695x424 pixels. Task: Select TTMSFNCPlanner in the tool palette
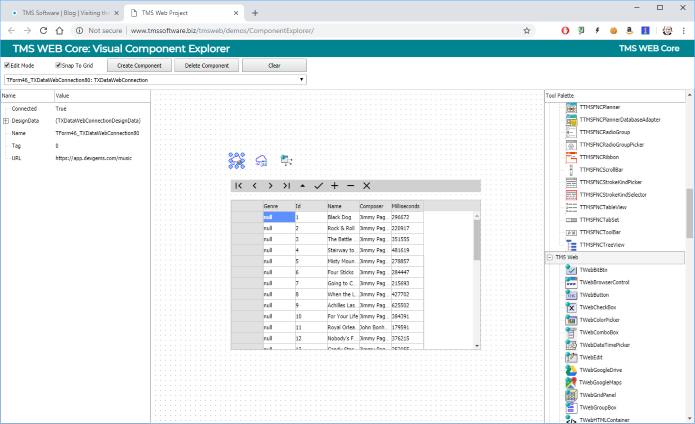pos(600,107)
